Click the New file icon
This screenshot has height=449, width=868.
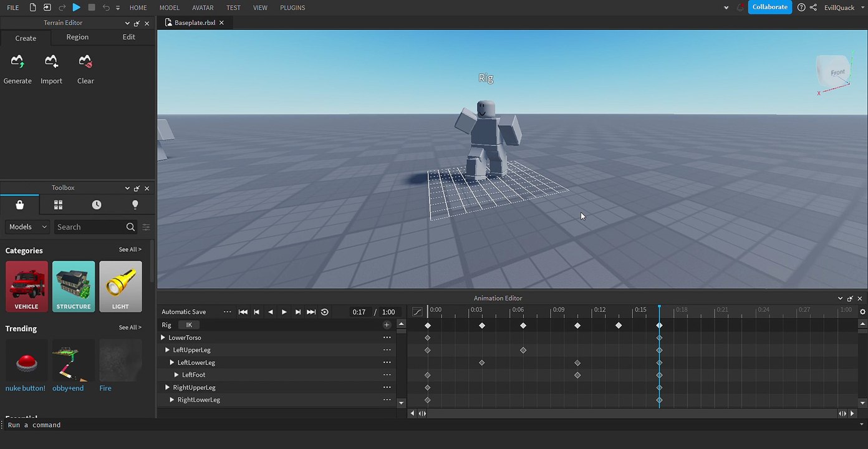[33, 7]
